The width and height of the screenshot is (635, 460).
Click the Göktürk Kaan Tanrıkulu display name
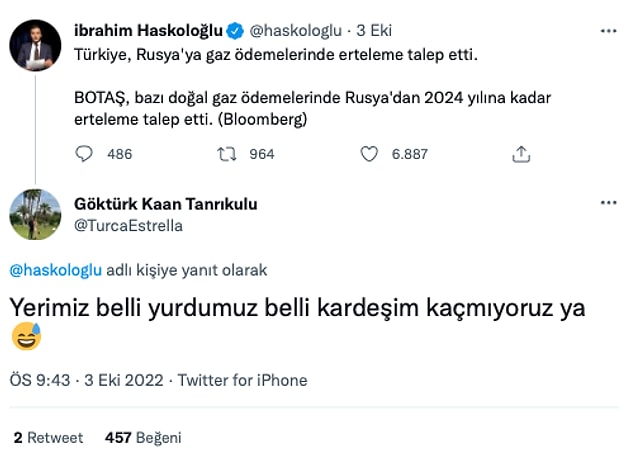(x=166, y=204)
